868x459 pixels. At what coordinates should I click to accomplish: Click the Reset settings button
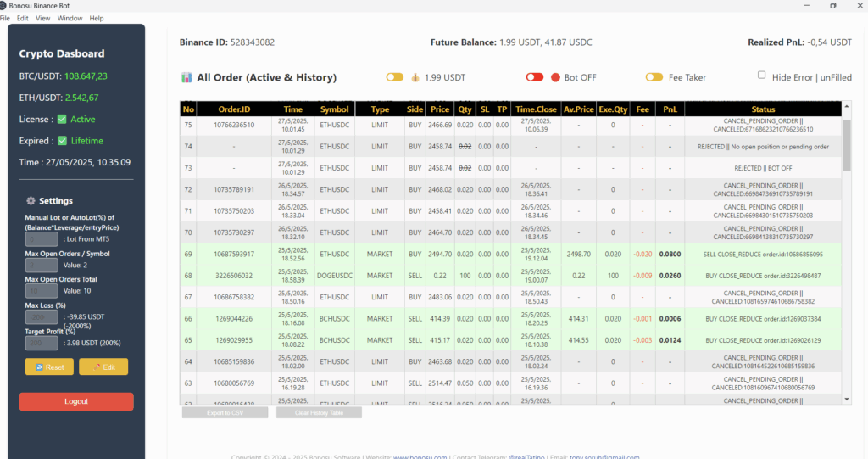[x=49, y=367]
